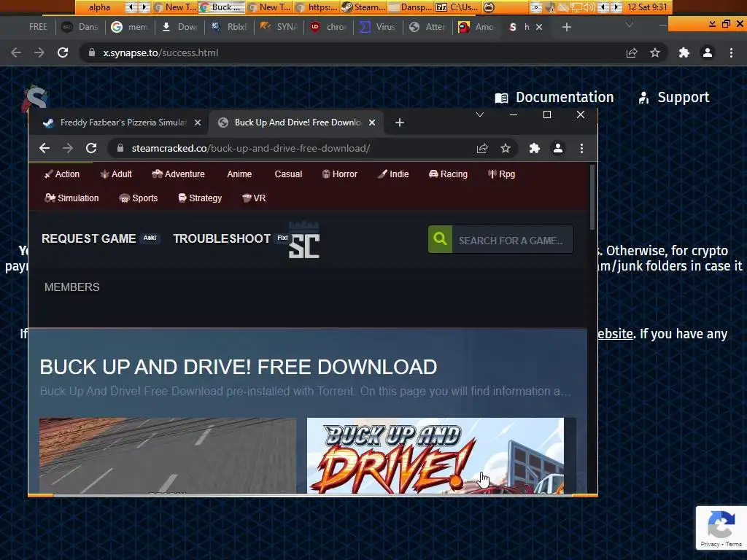The image size is (747, 560).
Task: Open extensions in the steamcracked window
Action: [x=535, y=148]
